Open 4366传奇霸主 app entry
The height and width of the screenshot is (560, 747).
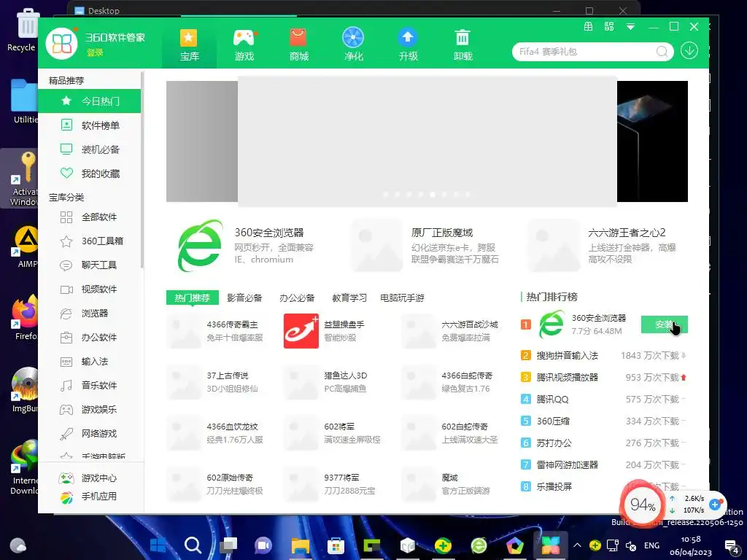click(x=215, y=331)
